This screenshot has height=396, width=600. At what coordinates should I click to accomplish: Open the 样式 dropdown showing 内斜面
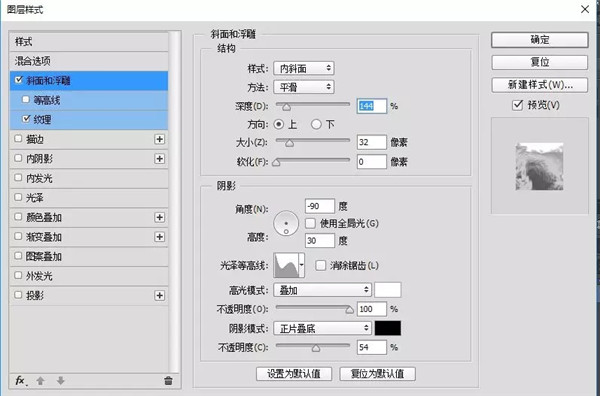[304, 68]
